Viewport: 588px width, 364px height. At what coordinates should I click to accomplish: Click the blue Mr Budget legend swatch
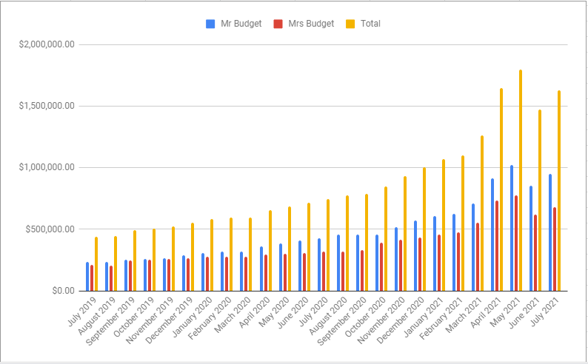click(210, 24)
